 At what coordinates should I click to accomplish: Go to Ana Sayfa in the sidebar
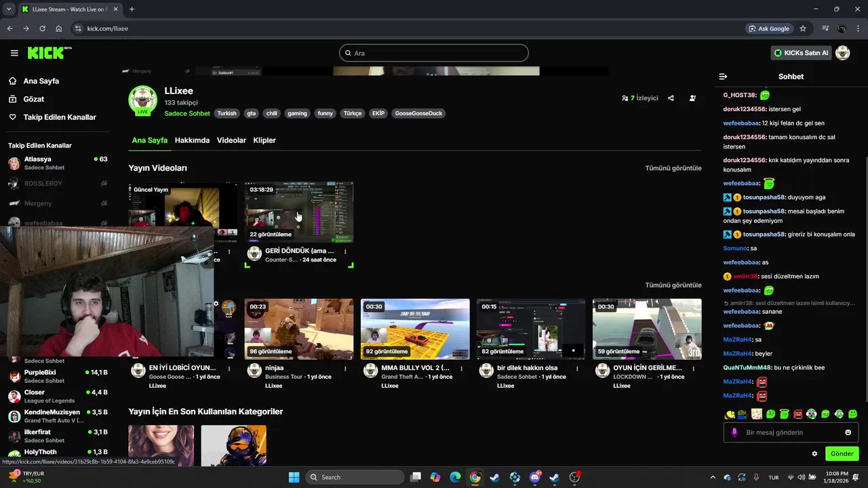[41, 81]
